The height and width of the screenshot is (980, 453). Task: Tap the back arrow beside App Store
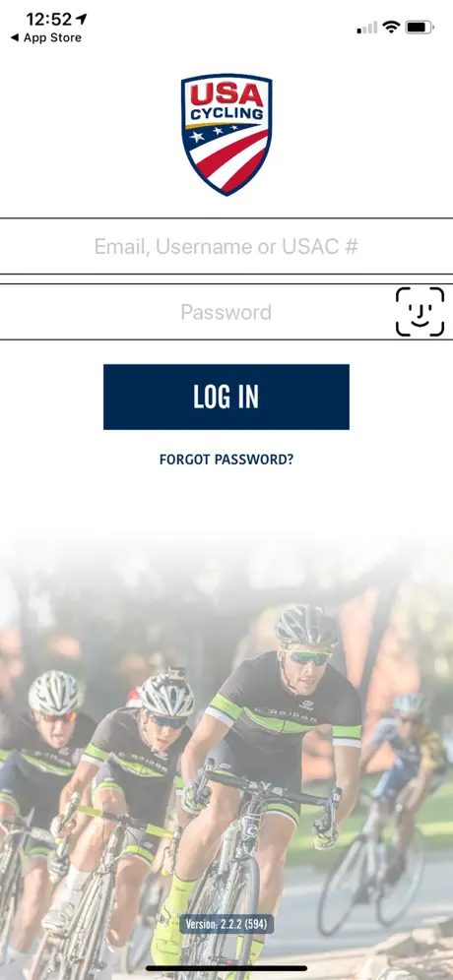[x=15, y=37]
